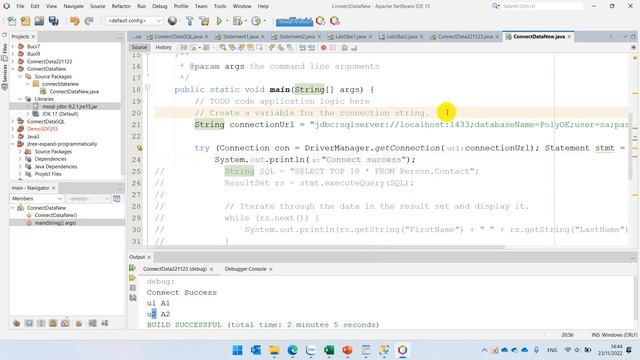This screenshot has width=640, height=360.
Task: Click the first filter icon at Navigator bottom
Action: click(16, 323)
